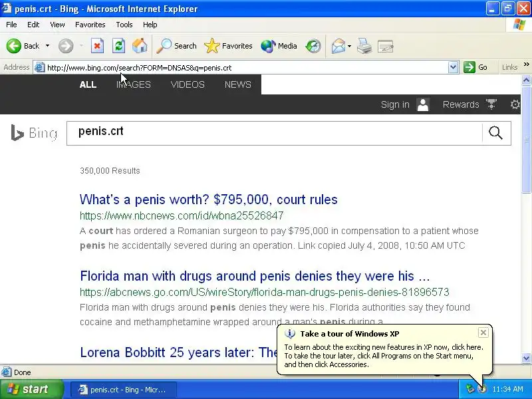Click the vertical scrollbar thumb

(526, 139)
